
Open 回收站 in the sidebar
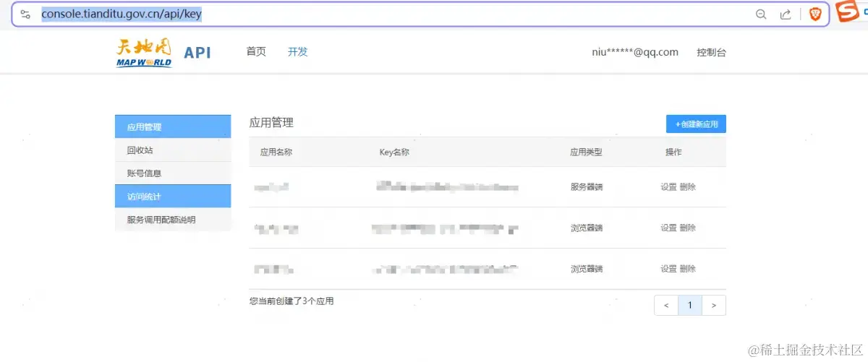point(173,150)
